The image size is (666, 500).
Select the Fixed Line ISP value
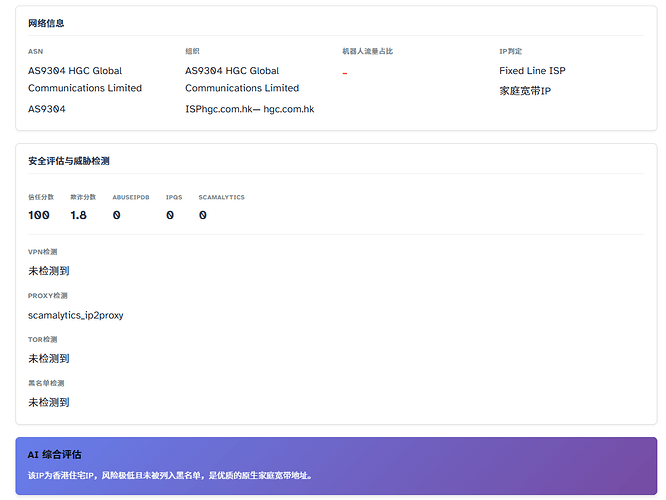[x=532, y=71]
